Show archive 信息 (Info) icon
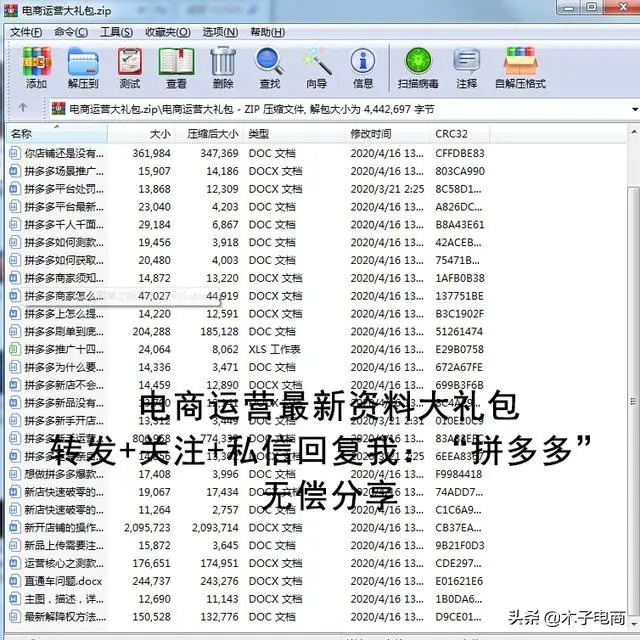Screen dimensions: 640x640 tap(363, 68)
